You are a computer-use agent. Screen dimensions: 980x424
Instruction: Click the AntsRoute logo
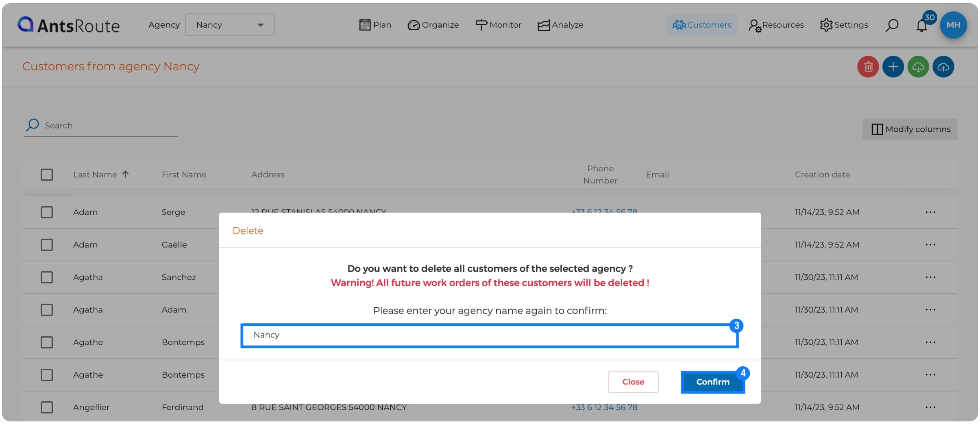point(68,25)
